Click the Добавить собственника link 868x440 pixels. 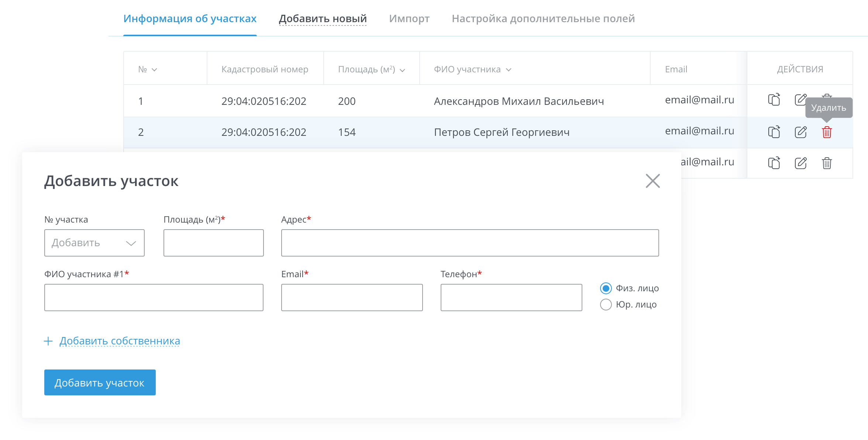pos(120,341)
